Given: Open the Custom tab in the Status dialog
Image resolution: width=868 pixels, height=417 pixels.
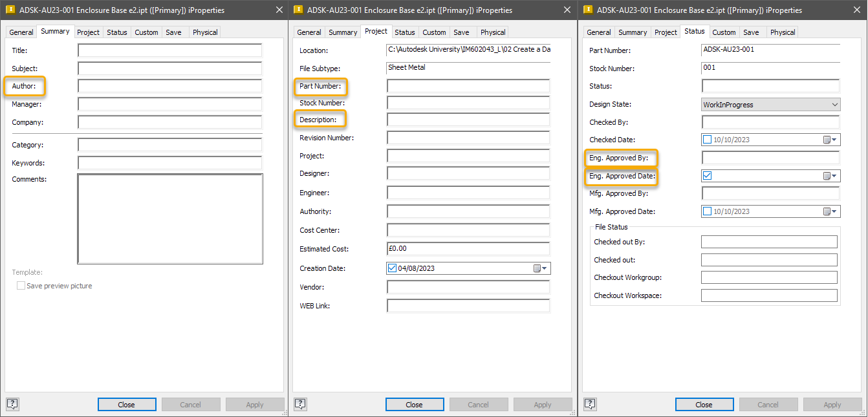Looking at the screenshot, I should point(724,32).
